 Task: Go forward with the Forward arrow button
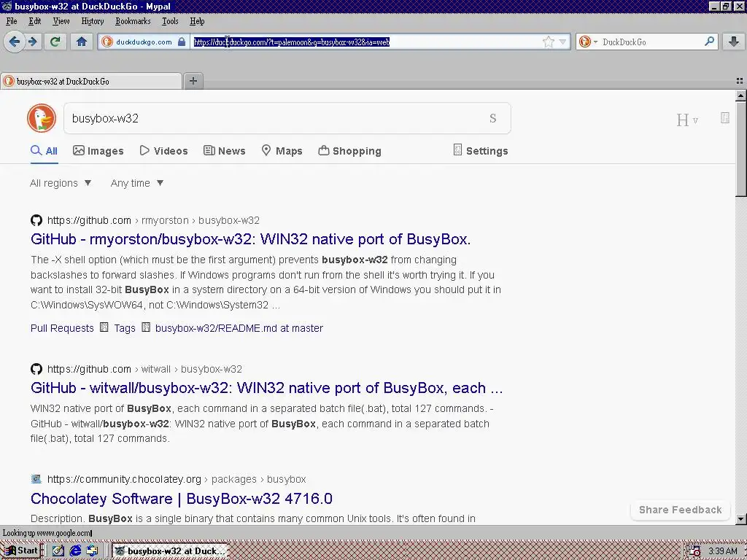point(32,42)
